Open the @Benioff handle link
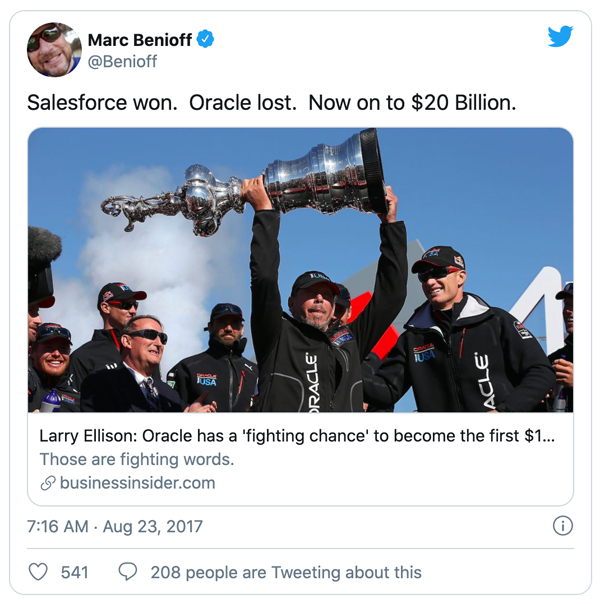The height and width of the screenshot is (604, 600). [122, 62]
